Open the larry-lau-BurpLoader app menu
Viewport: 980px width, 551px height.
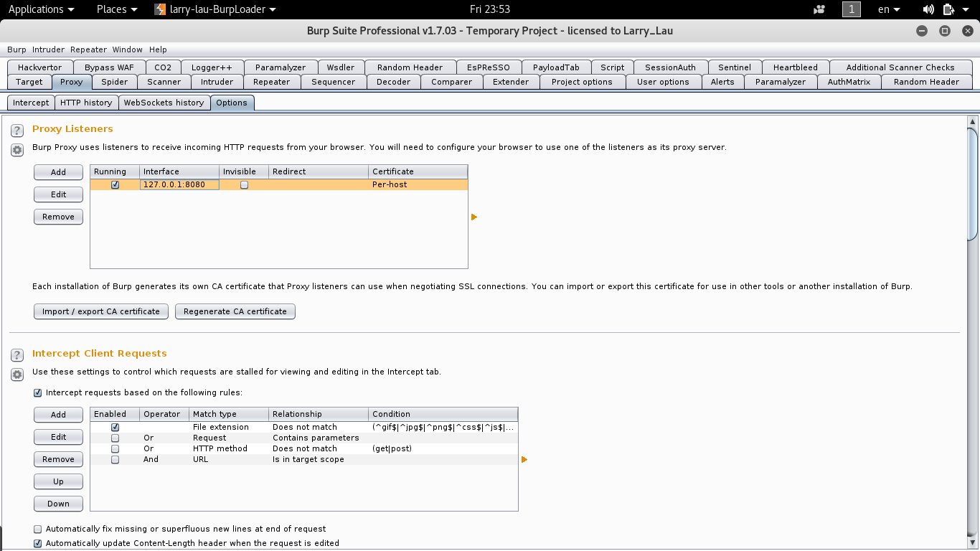pyautogui.click(x=215, y=9)
